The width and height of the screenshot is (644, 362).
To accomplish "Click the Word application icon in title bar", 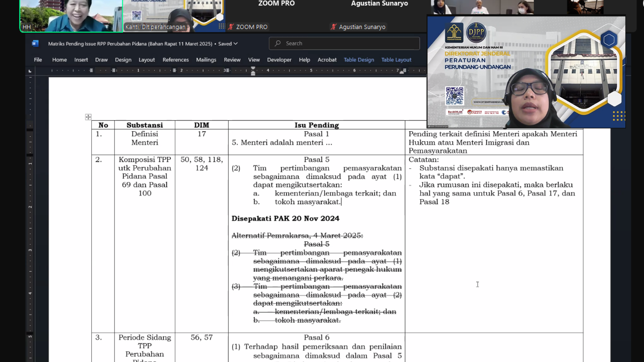I will click(x=35, y=43).
